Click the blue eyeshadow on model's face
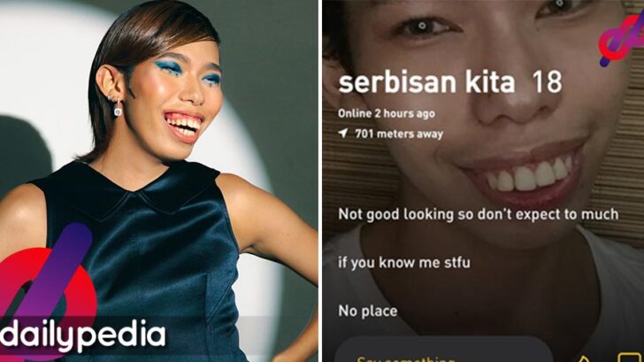 [169, 66]
